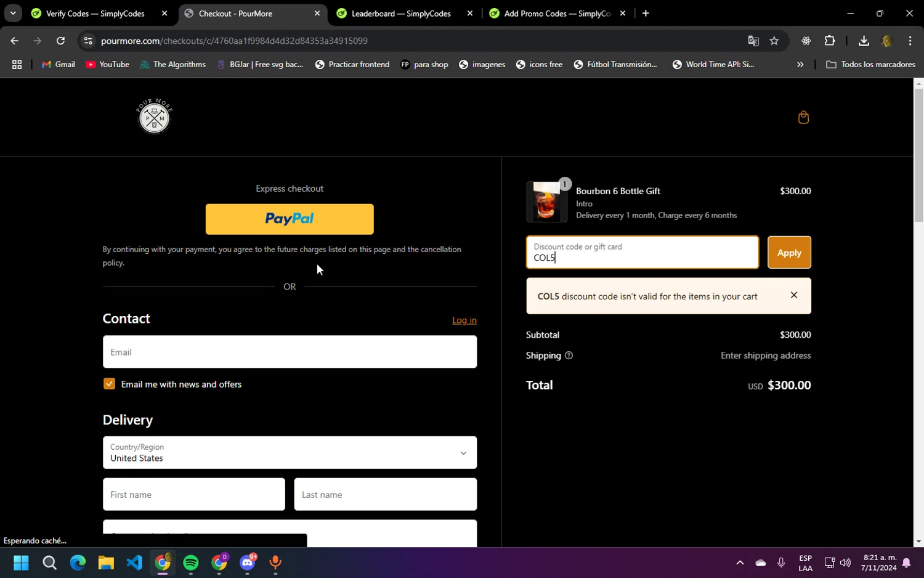Open Chrome three-dot menu
924x578 pixels.
click(910, 41)
